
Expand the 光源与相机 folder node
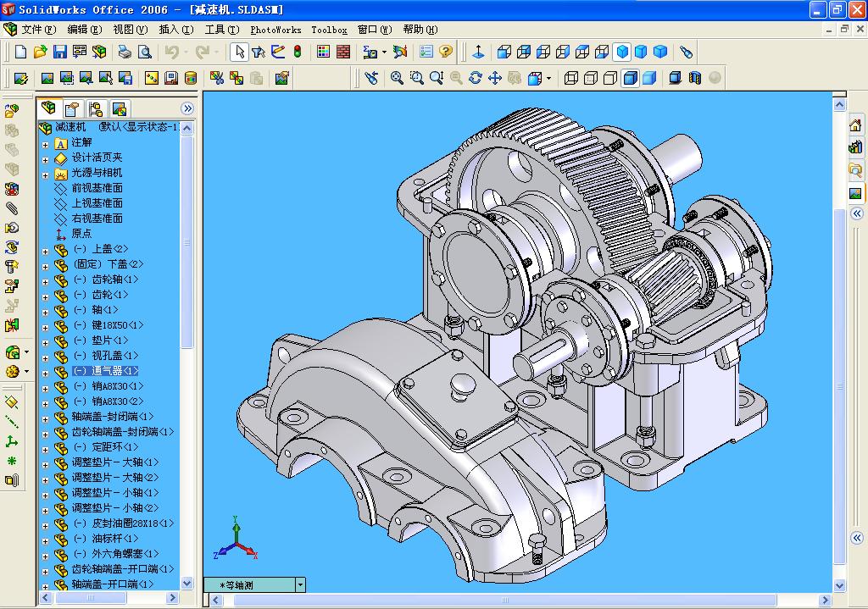tap(46, 174)
